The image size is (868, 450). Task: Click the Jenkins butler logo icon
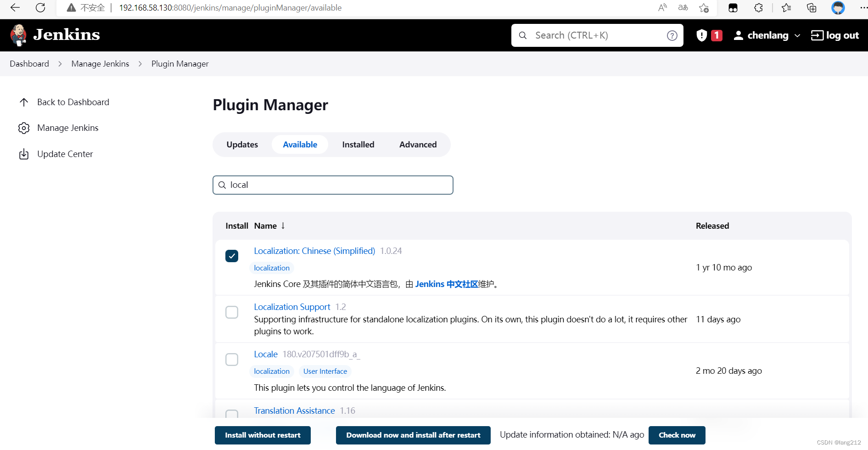[x=18, y=35]
